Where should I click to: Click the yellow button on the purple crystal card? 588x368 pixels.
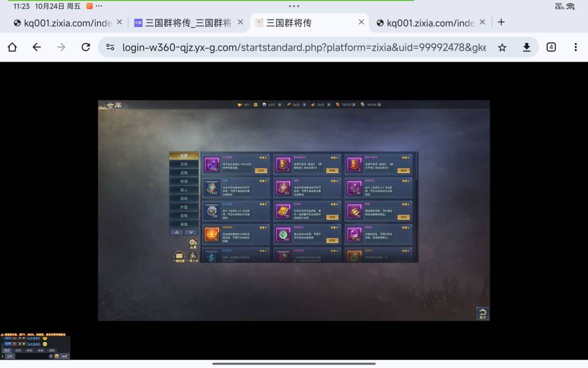pos(261,171)
